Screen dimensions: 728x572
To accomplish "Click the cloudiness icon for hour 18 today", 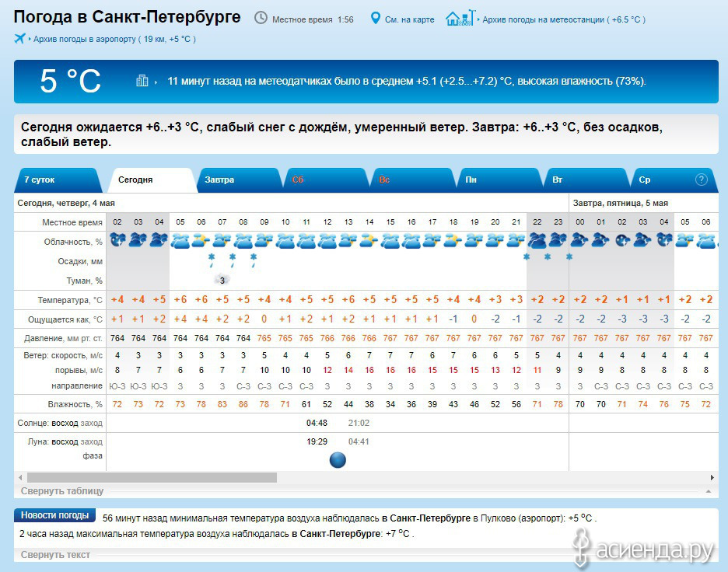I will pyautogui.click(x=453, y=240).
